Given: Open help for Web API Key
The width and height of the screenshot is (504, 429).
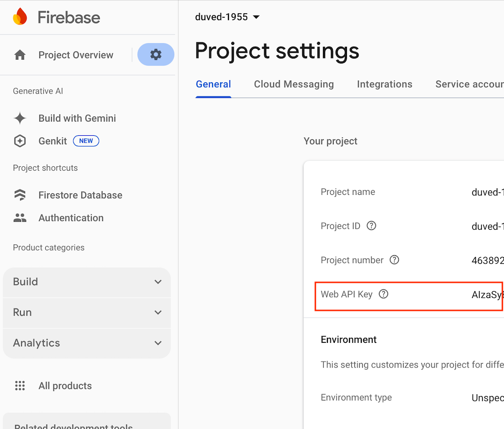Looking at the screenshot, I should pos(383,294).
